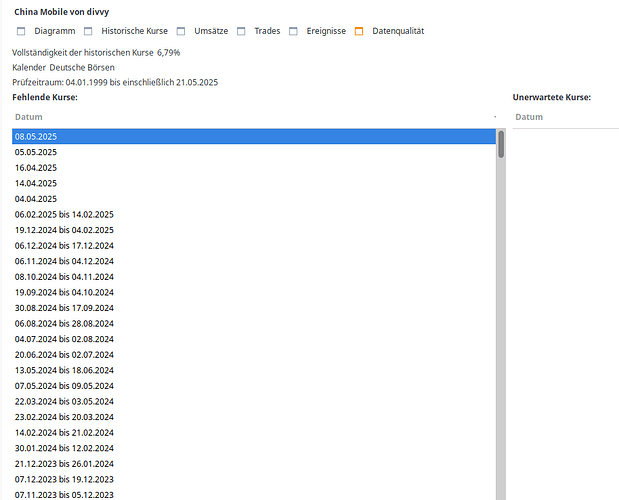
Task: Select row 06.02.2025 bis 14.02.2025
Action: [254, 214]
